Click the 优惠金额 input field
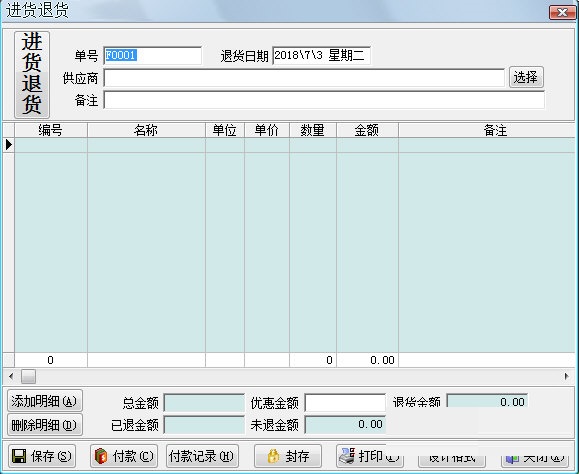The width and height of the screenshot is (579, 474). (345, 402)
